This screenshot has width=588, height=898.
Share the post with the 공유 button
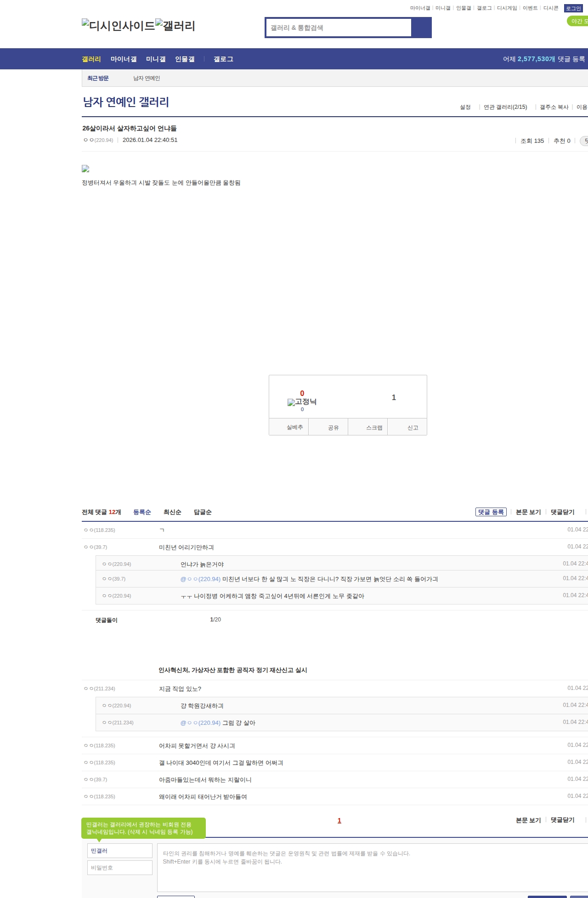pos(333,428)
